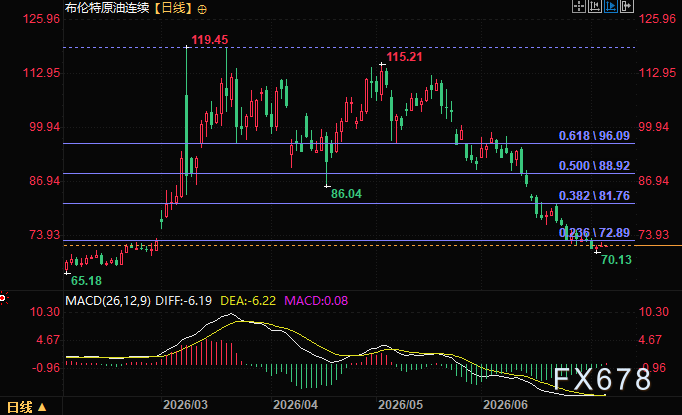
Task: Click the circled plus icon beside 日线 title
Action: (202, 9)
